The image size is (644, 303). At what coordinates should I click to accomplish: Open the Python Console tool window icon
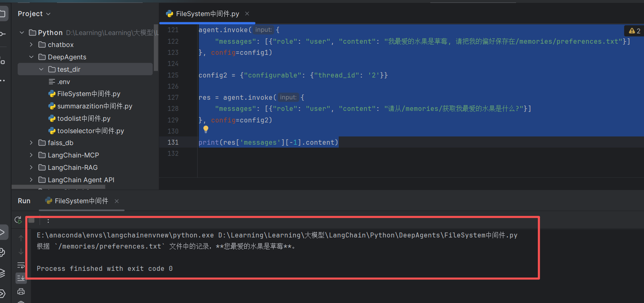2,252
